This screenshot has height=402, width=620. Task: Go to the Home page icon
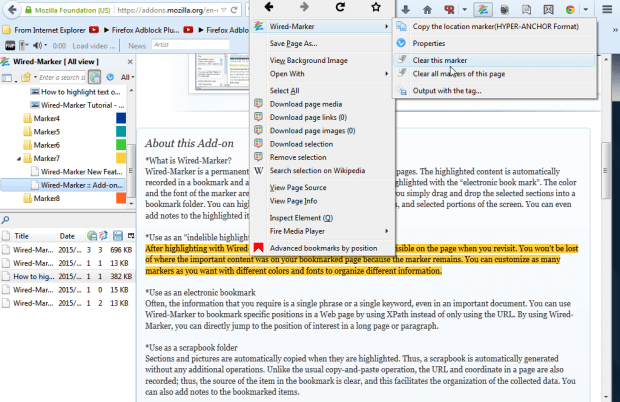427,9
